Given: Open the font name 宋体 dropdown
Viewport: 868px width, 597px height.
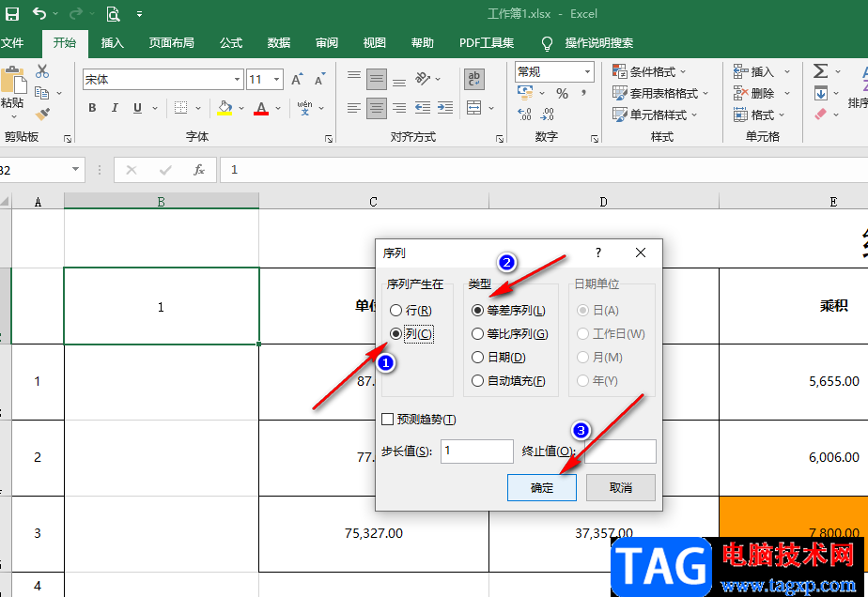Looking at the screenshot, I should [237, 80].
